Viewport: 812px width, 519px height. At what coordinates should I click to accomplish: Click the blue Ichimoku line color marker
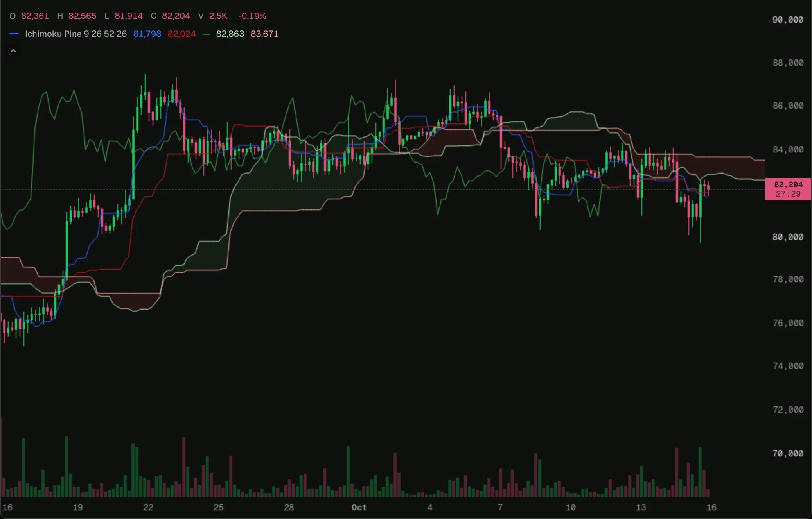pos(14,34)
